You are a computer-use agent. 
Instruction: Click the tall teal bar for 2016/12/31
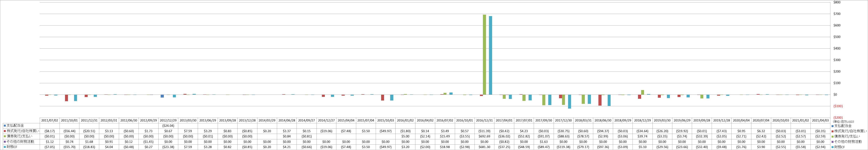(x=490, y=55)
